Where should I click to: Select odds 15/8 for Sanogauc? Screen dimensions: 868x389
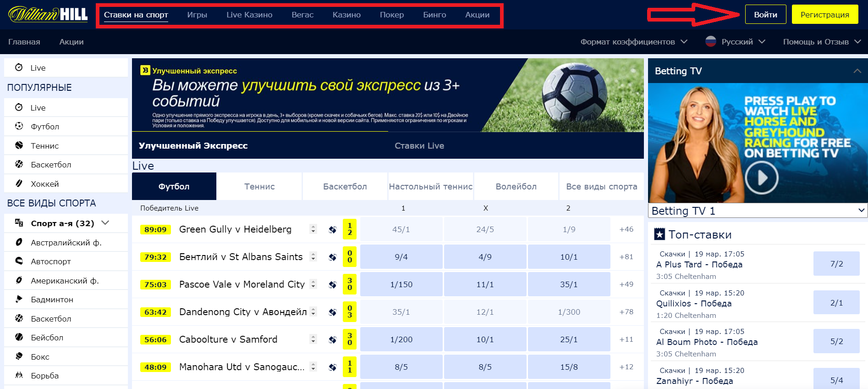pos(569,367)
